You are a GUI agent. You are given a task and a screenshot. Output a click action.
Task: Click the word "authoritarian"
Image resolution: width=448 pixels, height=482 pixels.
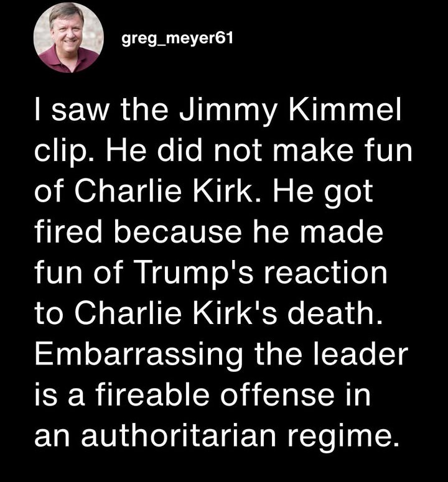[179, 435]
